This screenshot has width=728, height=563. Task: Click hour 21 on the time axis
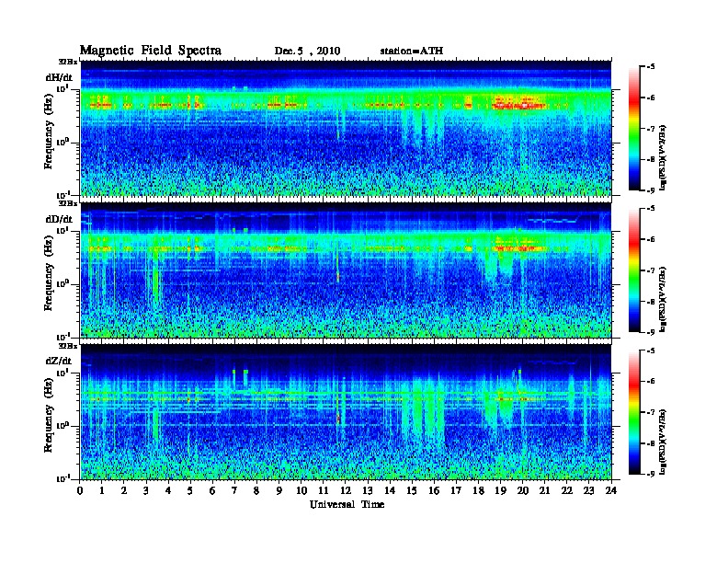click(x=544, y=490)
